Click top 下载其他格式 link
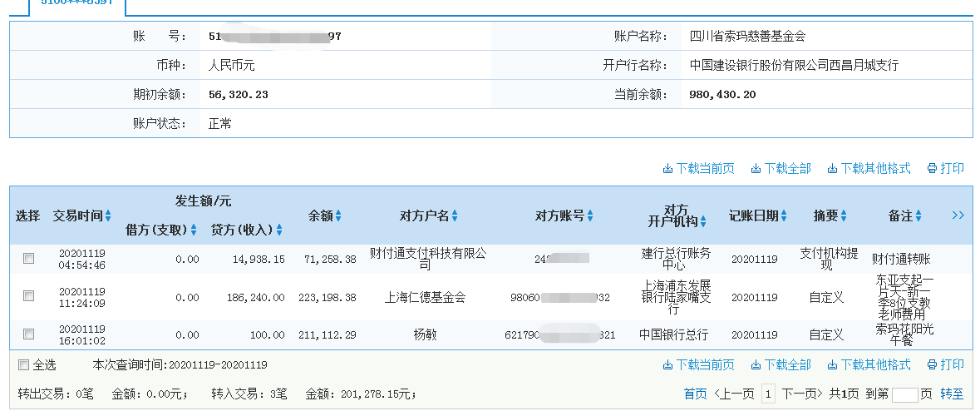 pyautogui.click(x=875, y=168)
